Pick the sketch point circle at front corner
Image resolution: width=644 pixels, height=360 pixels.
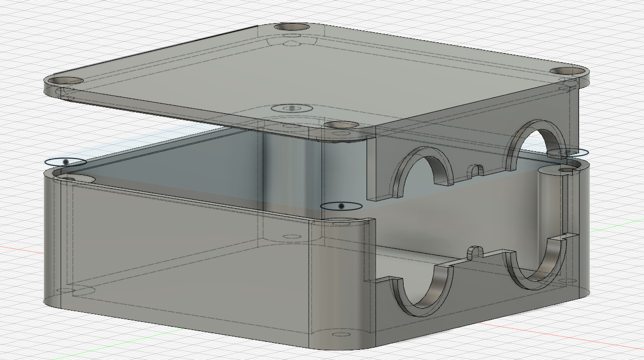(x=341, y=206)
